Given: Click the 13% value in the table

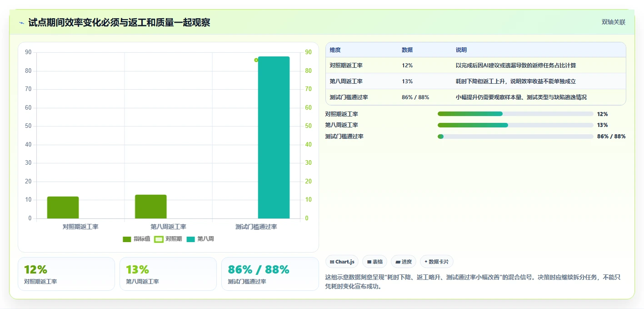Looking at the screenshot, I should [x=407, y=81].
